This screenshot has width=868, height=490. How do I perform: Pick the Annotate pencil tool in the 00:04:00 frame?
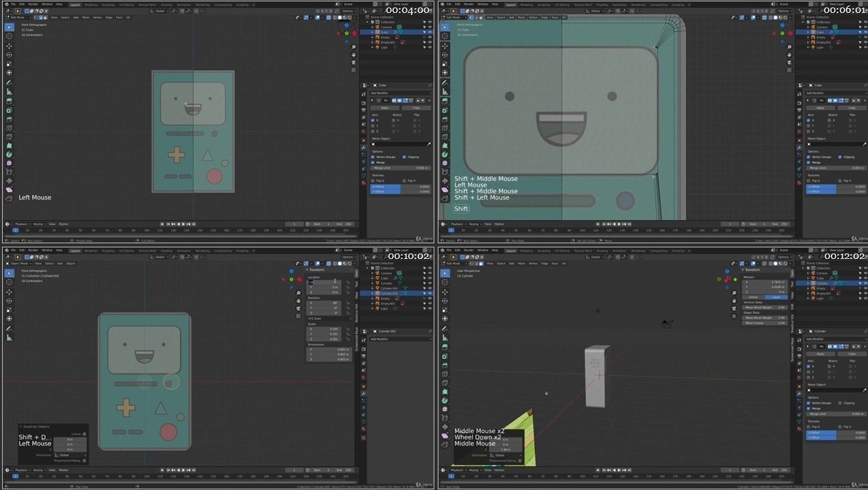tap(10, 82)
